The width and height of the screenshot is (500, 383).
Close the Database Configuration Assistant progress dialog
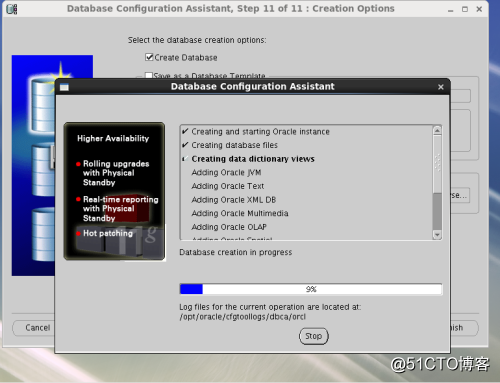[441, 87]
